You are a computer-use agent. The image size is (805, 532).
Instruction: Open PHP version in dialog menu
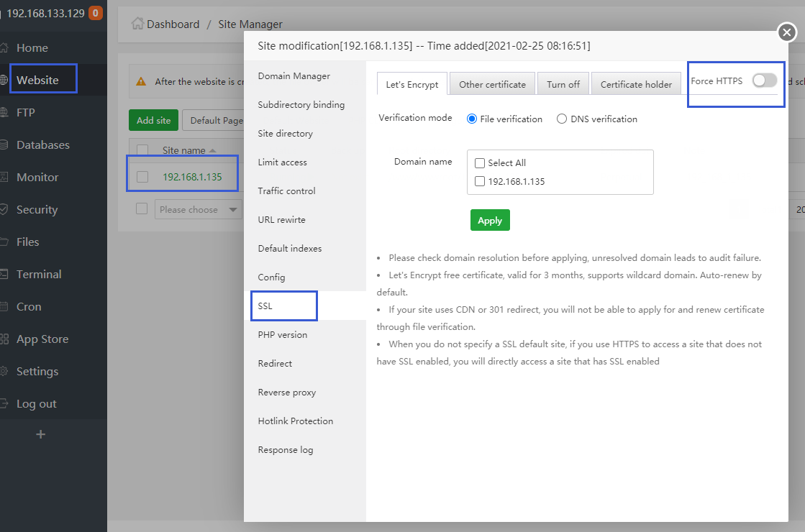[x=283, y=334]
